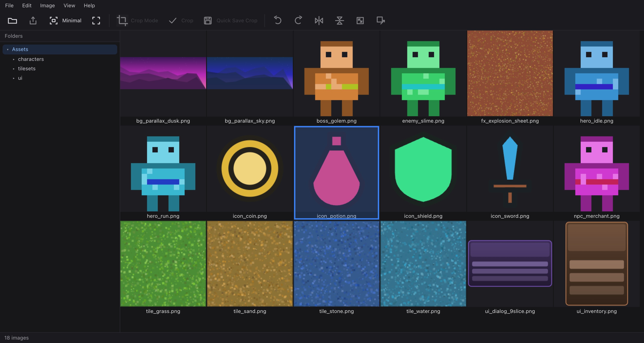
Task: Activate the Crop Mode tool icon
Action: coord(122,20)
